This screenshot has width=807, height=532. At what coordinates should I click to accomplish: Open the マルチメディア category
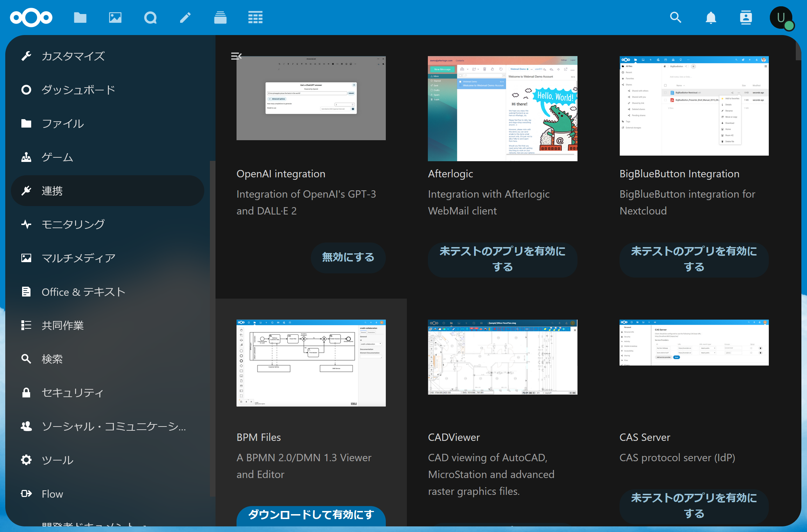tap(108, 258)
